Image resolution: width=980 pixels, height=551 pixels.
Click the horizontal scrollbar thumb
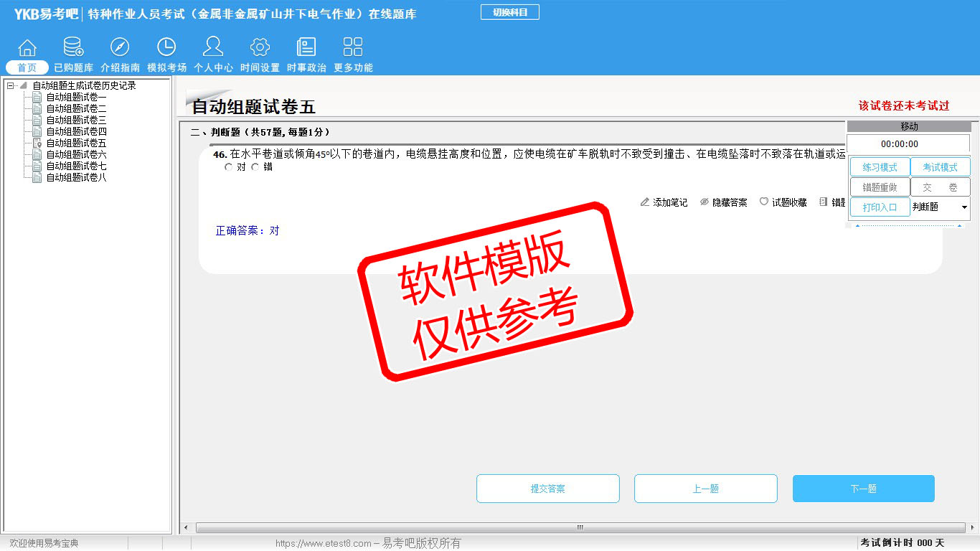580,528
